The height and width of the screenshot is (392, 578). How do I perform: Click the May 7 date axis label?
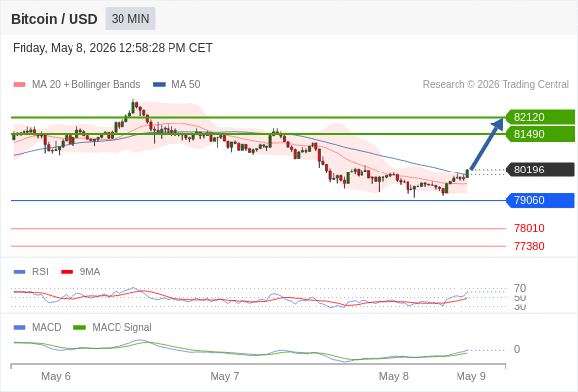pyautogui.click(x=224, y=376)
